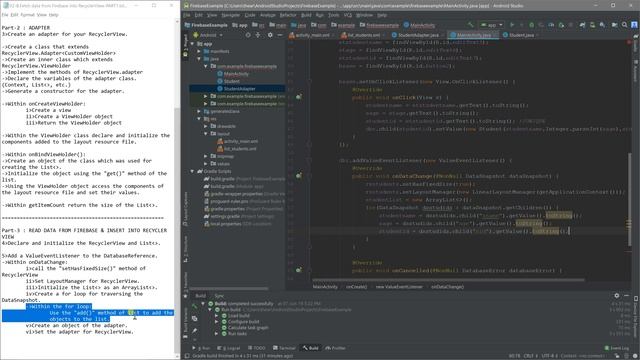Switch to the Sync tab in Build panel

point(219,296)
